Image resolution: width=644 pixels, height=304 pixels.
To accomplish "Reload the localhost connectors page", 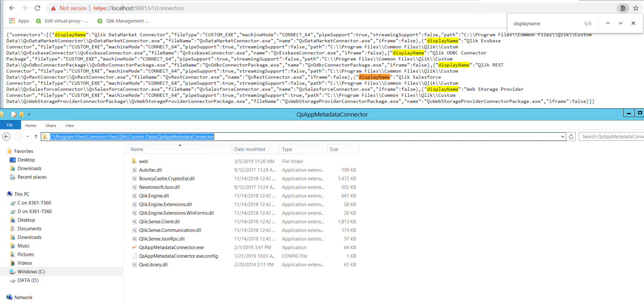I will point(37,8).
